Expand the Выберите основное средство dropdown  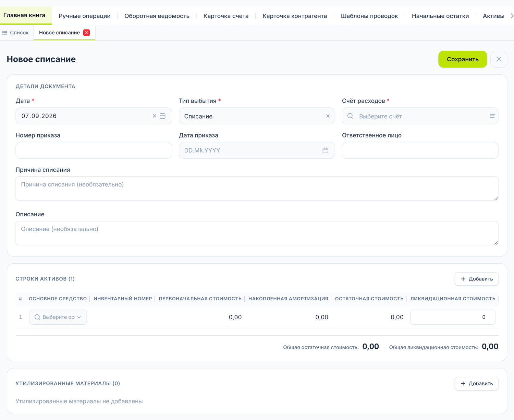pos(58,317)
